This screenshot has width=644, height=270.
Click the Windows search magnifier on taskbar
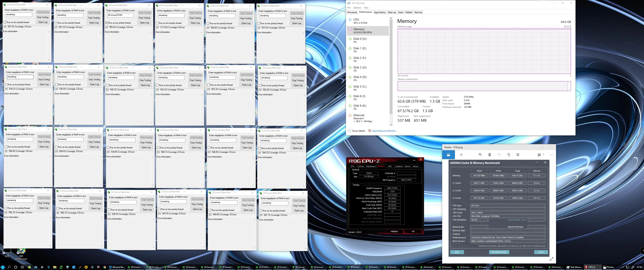pos(9,267)
